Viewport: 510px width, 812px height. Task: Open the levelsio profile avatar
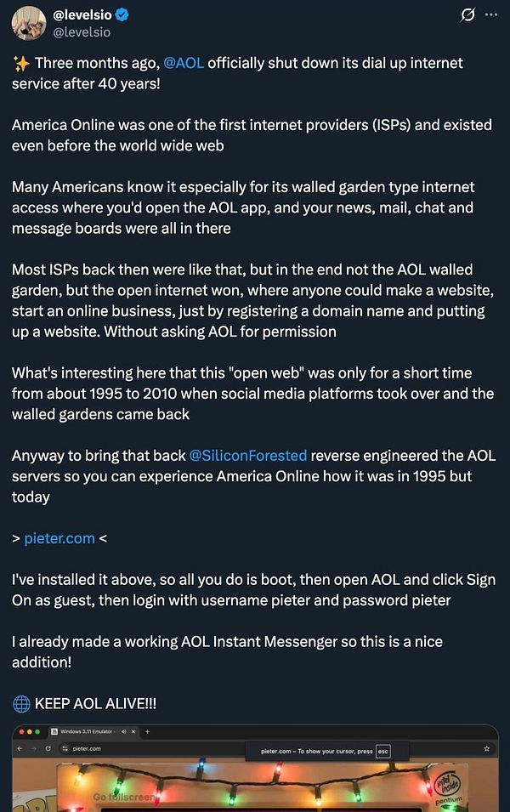pyautogui.click(x=29, y=23)
